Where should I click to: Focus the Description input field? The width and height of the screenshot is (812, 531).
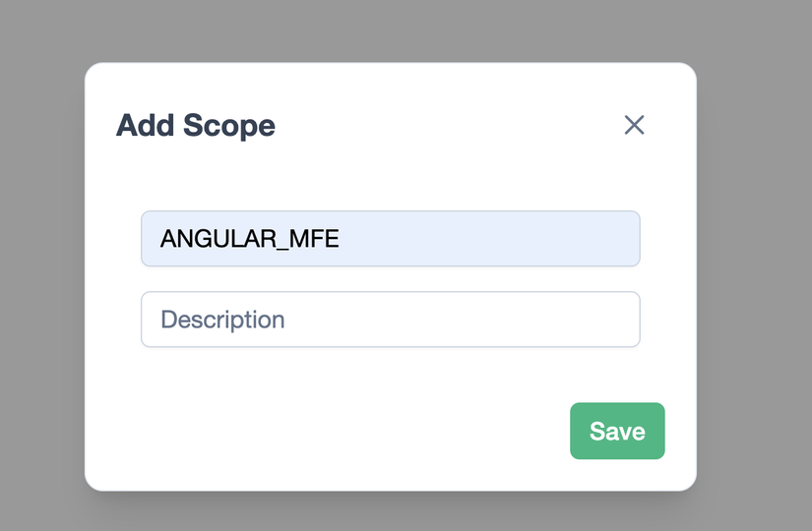(x=390, y=320)
